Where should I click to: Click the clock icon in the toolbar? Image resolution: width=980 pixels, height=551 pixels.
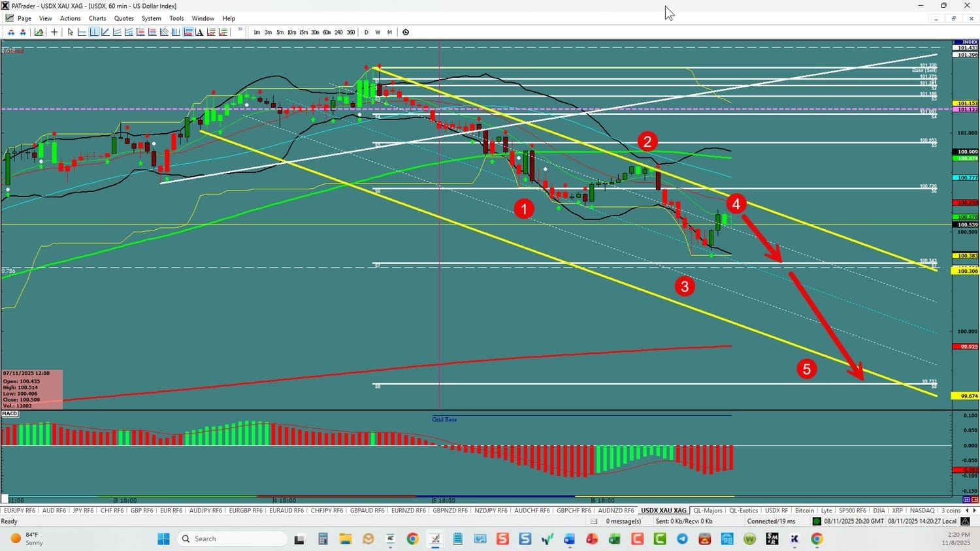[x=406, y=32]
